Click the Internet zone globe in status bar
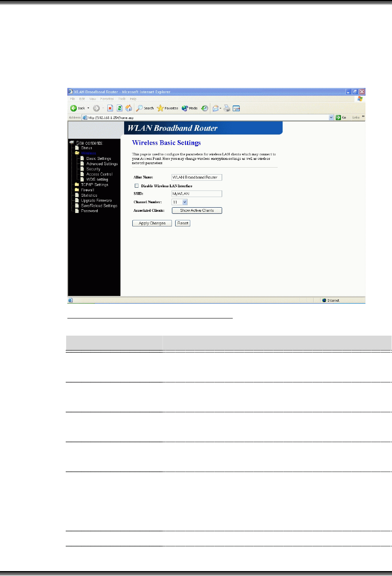Viewport: 392px width, 576px height. point(324,300)
